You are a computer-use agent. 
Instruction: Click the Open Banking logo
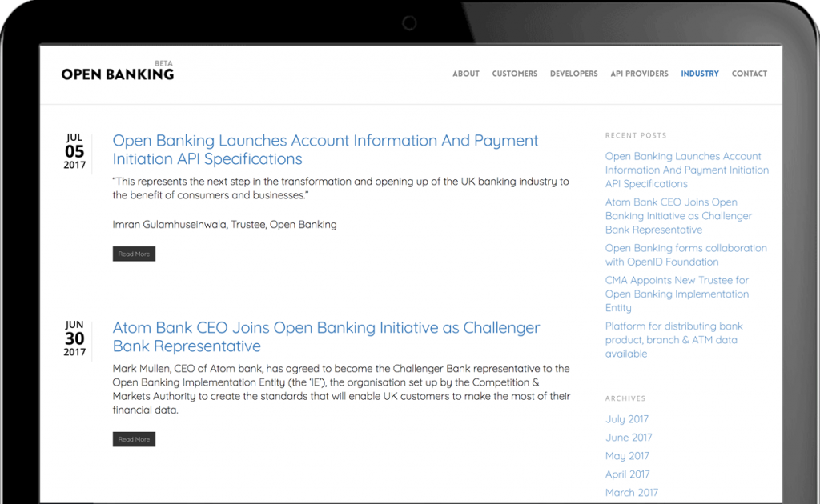(118, 73)
